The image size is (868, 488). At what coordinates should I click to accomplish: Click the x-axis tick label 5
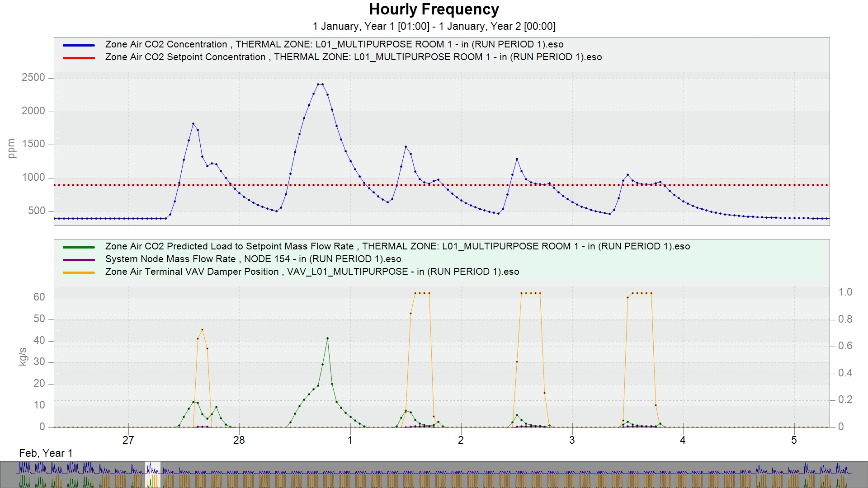(x=794, y=440)
